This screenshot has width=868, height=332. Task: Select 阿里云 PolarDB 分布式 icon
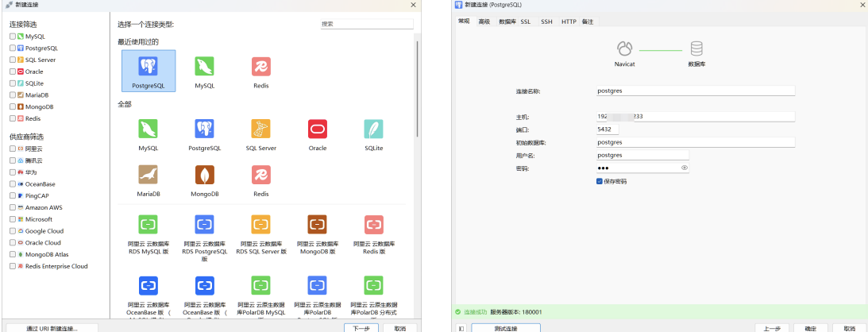click(374, 285)
